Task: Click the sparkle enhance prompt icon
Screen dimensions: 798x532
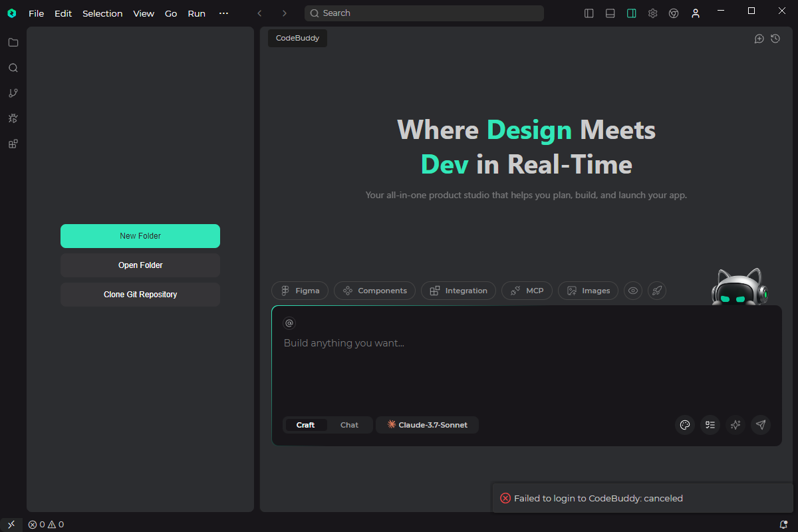Action: pyautogui.click(x=735, y=425)
